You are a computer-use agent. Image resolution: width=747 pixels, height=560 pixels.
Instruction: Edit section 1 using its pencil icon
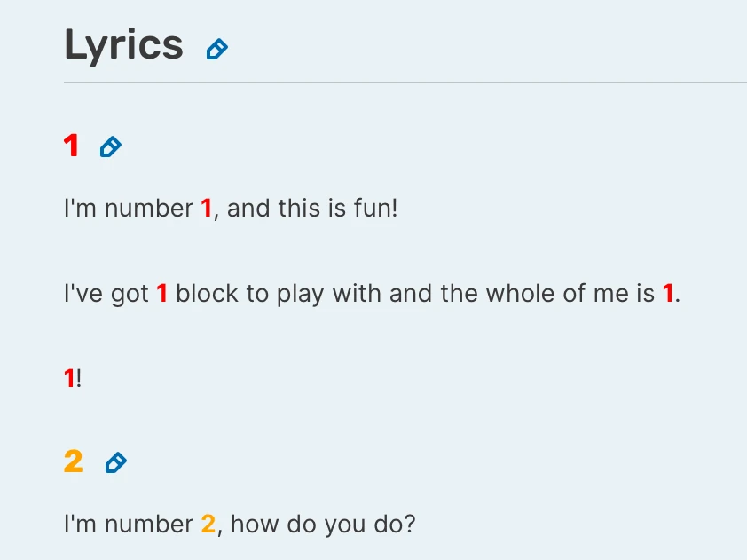(111, 146)
